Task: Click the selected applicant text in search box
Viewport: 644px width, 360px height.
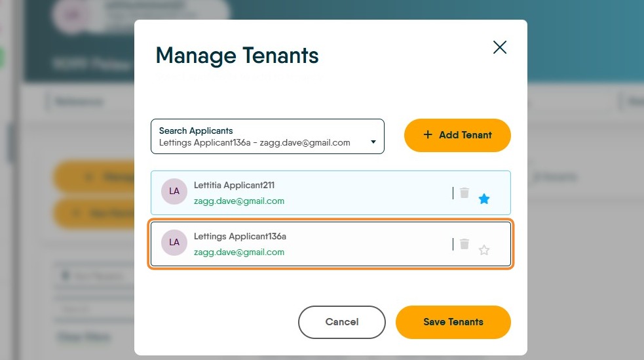Action: 255,142
